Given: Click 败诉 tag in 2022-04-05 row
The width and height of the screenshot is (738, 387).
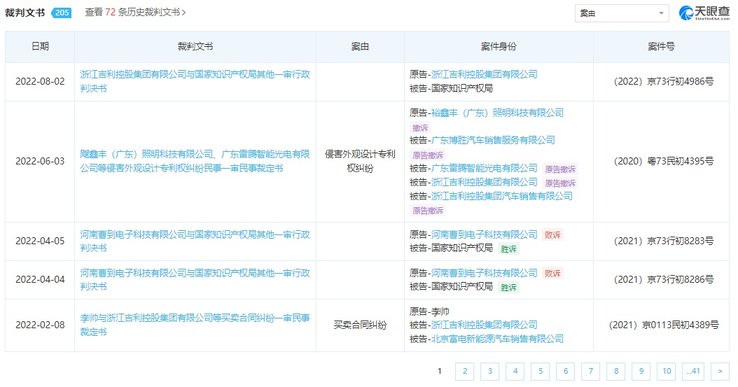Looking at the screenshot, I should click(x=553, y=235).
